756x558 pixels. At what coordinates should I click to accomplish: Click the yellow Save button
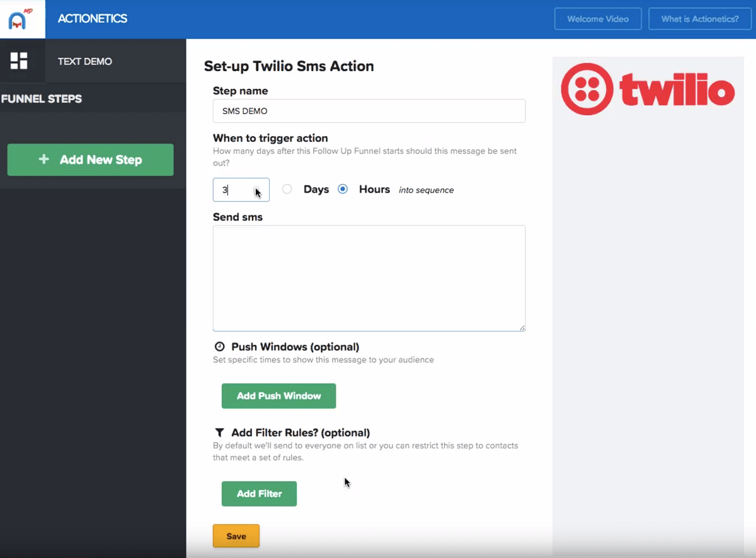click(x=236, y=536)
